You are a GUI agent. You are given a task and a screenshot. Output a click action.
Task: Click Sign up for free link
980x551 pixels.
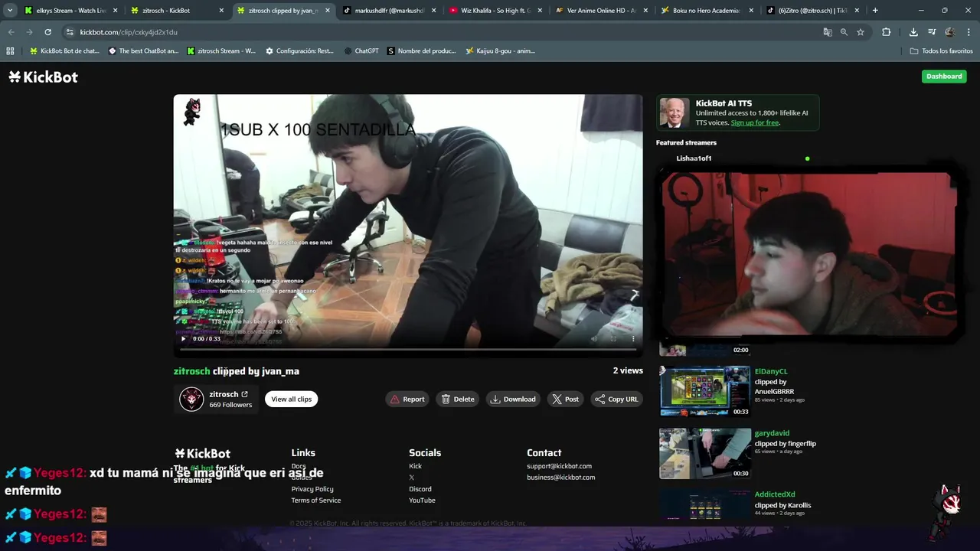coord(755,122)
